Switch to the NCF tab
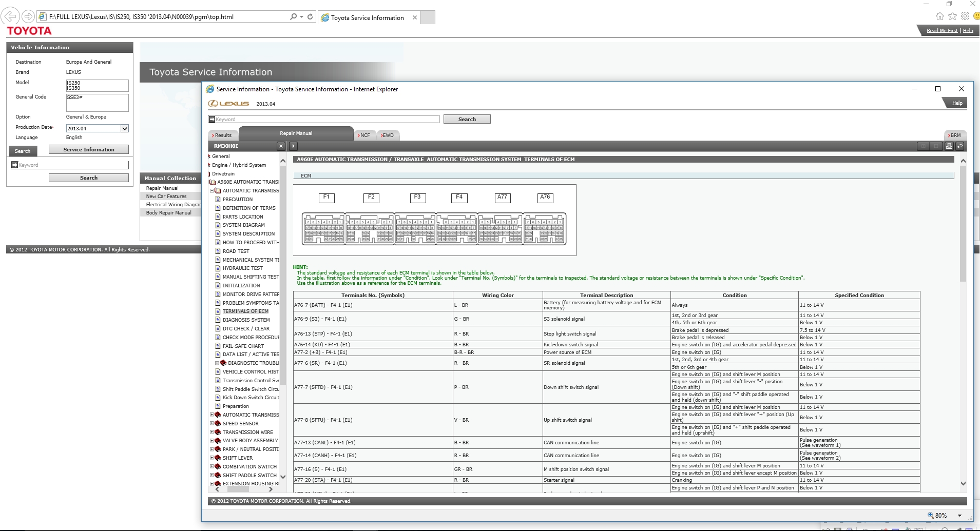The height and width of the screenshot is (531, 980). click(364, 135)
